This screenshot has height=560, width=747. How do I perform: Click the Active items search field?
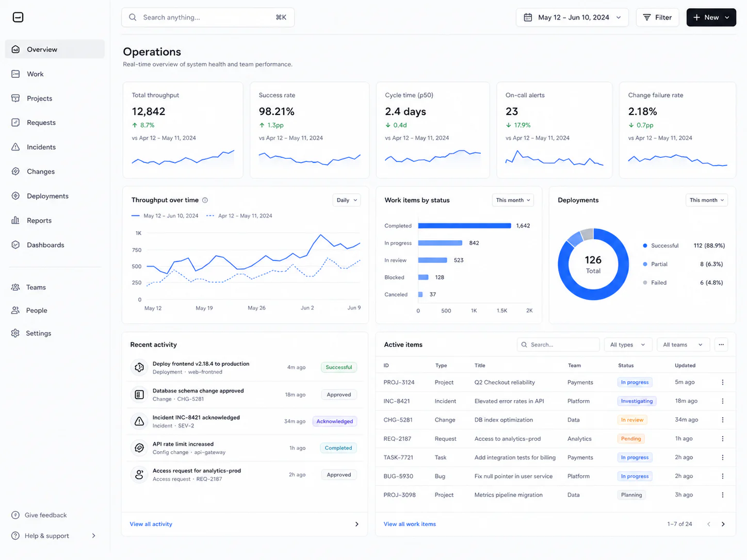point(558,344)
